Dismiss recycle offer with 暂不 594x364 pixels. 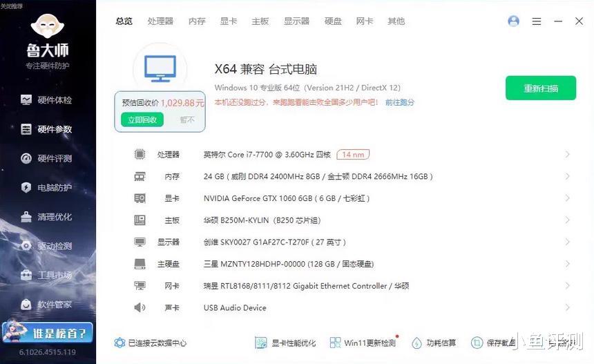point(186,119)
